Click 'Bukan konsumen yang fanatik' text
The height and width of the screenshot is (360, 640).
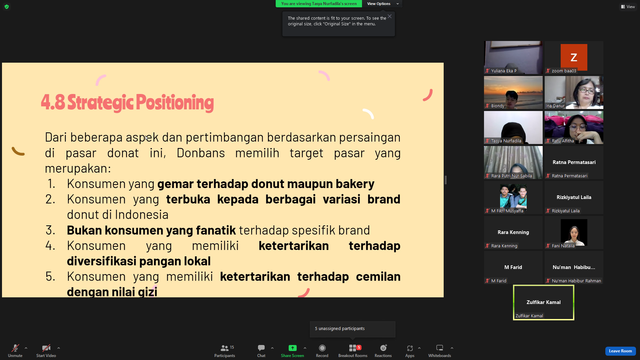pos(151,230)
